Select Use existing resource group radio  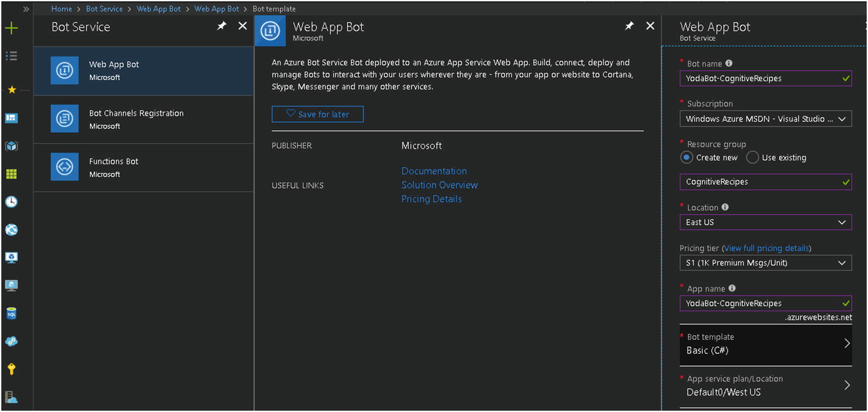pos(752,157)
